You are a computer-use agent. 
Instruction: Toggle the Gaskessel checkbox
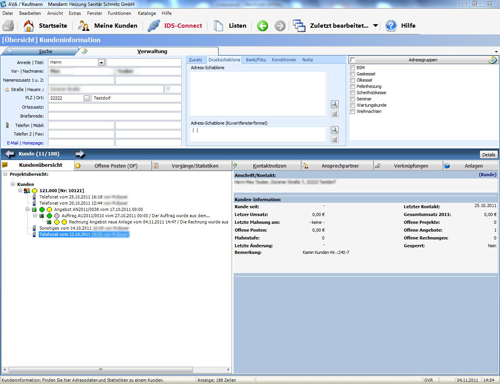coord(352,74)
